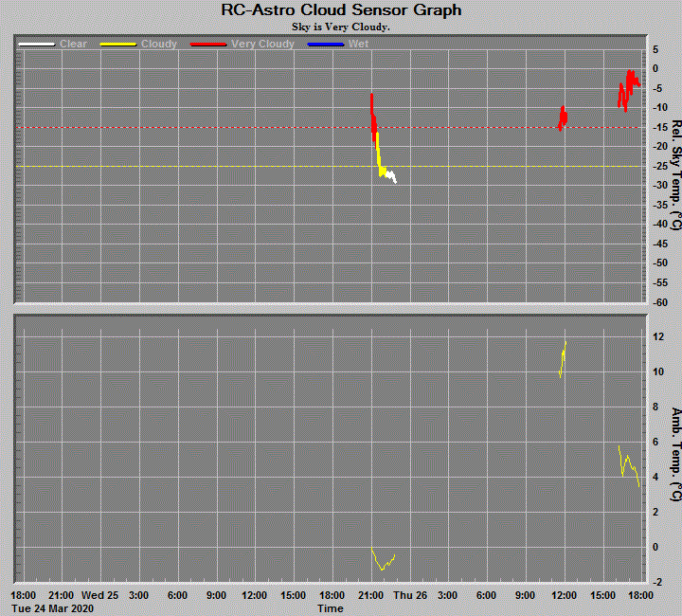This screenshot has height=616, width=682.
Task: Click the ambient temperature trace near 12 °C
Action: [563, 359]
